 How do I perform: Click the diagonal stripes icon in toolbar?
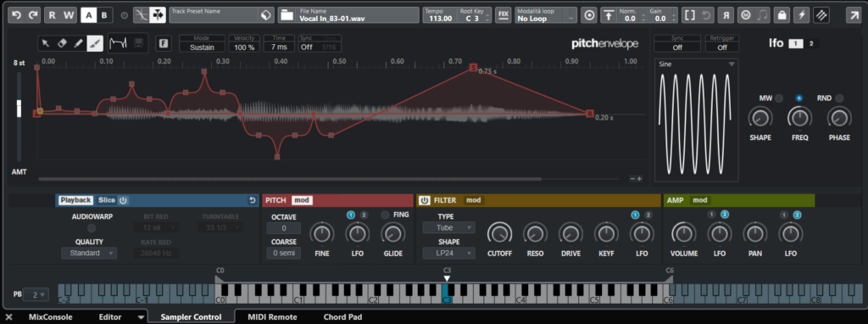(x=821, y=15)
